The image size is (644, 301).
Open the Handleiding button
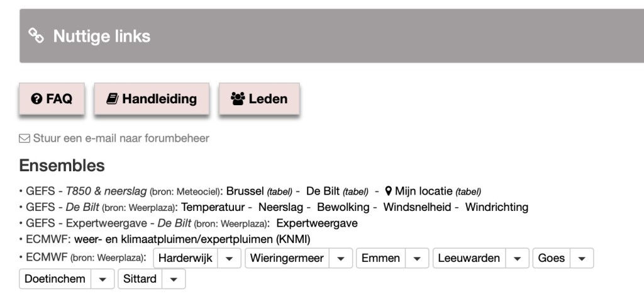(x=152, y=99)
